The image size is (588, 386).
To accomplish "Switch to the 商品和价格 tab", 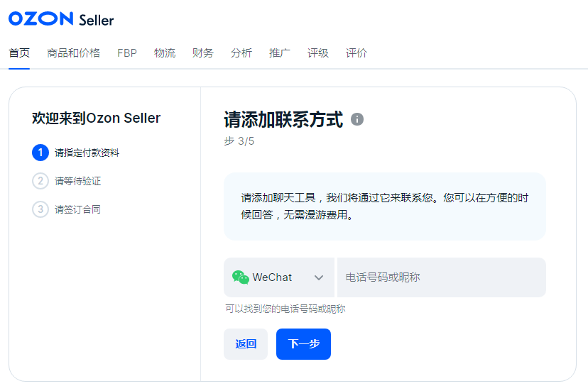I will point(73,53).
